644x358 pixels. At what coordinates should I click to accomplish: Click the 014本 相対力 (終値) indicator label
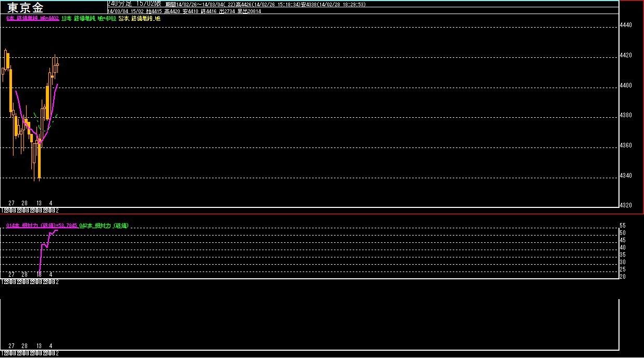[42, 226]
